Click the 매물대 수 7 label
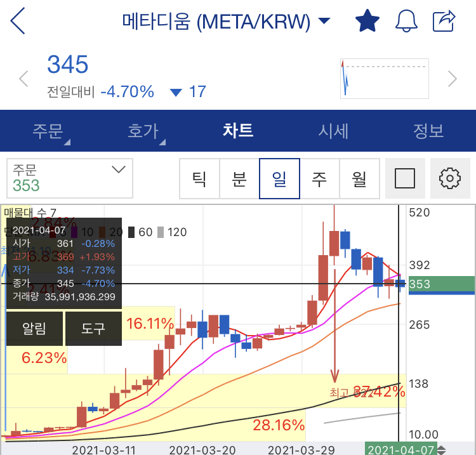The height and width of the screenshot is (455, 476). tap(30, 212)
